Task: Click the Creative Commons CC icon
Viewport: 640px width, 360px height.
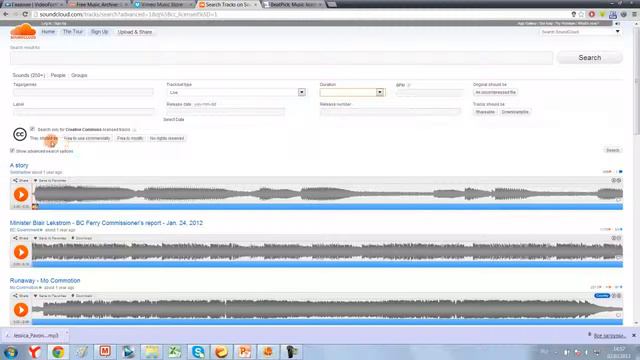Action: pyautogui.click(x=20, y=134)
